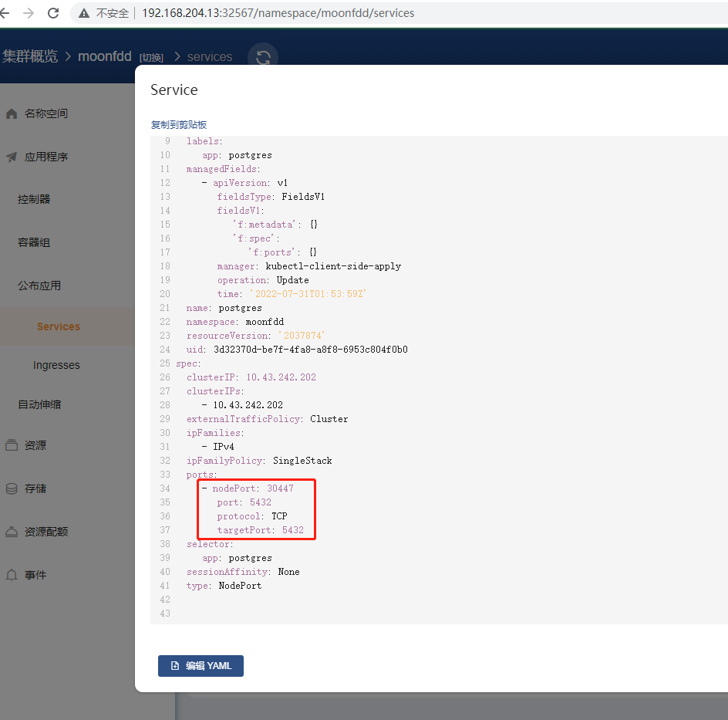Viewport: 728px width, 720px height.
Task: Open the 资源 section via its box icon
Action: coord(11,445)
